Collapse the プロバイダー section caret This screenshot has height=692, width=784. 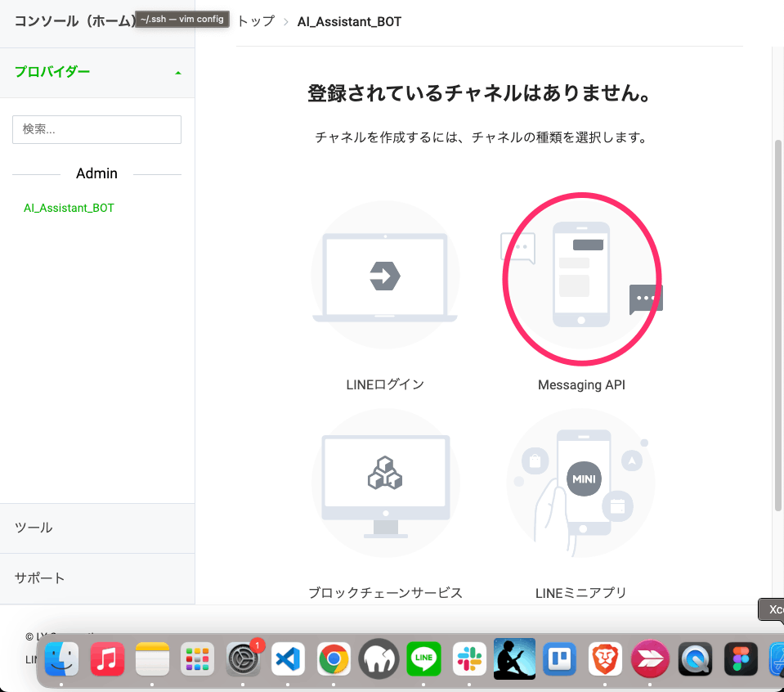(x=178, y=73)
